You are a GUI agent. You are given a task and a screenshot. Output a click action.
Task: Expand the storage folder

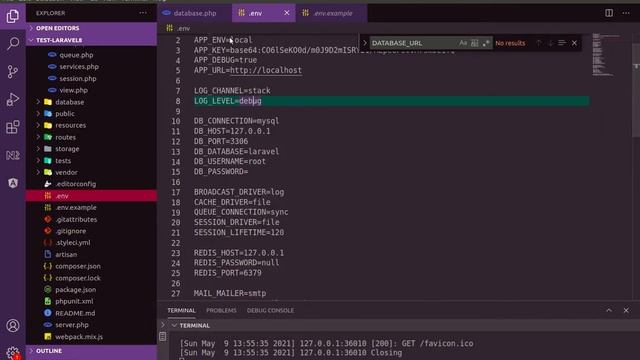point(67,149)
